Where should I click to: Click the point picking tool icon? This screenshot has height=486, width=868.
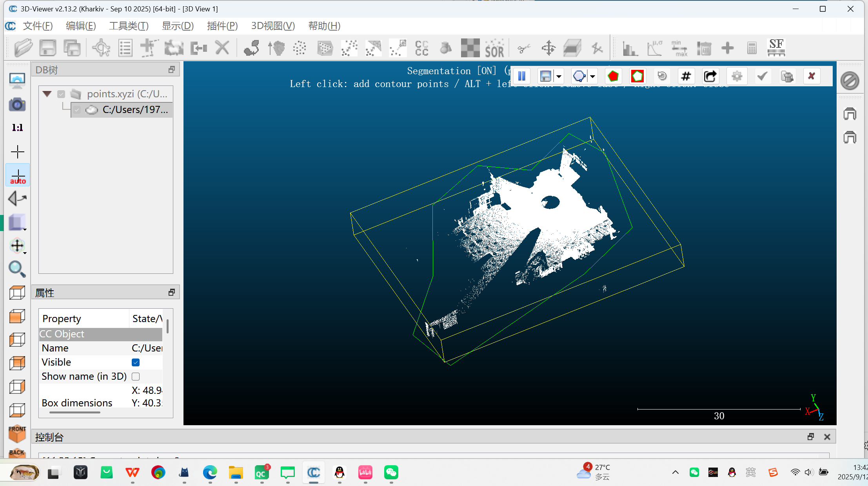(101, 48)
